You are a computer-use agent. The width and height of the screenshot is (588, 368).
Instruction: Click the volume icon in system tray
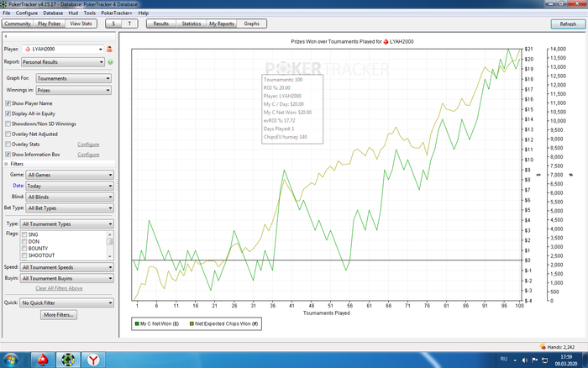pos(525,360)
